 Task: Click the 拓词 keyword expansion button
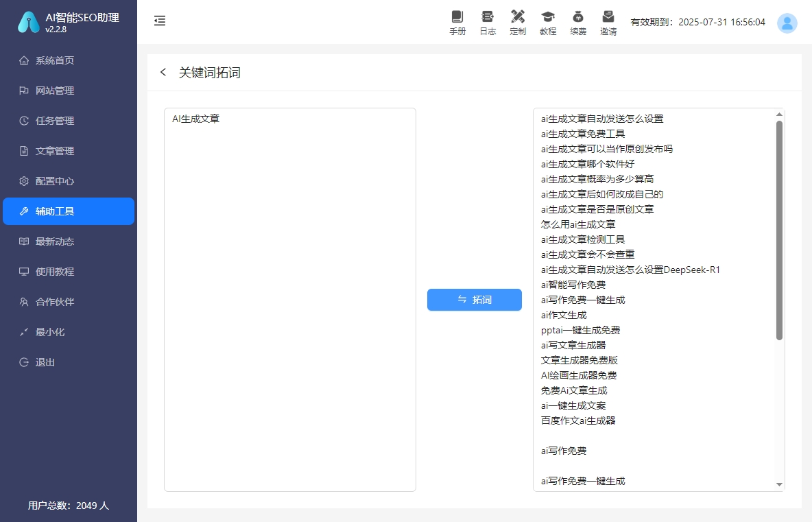pos(475,300)
